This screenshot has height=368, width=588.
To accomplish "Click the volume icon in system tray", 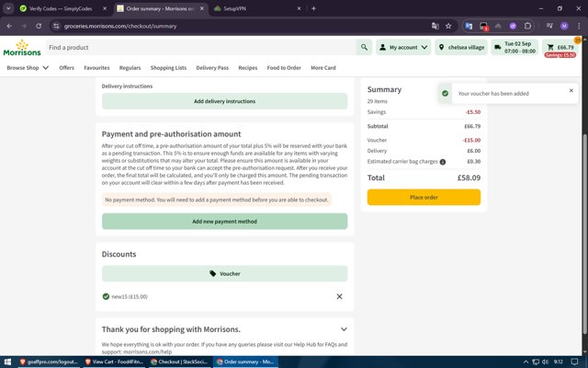I will pyautogui.click(x=545, y=362).
